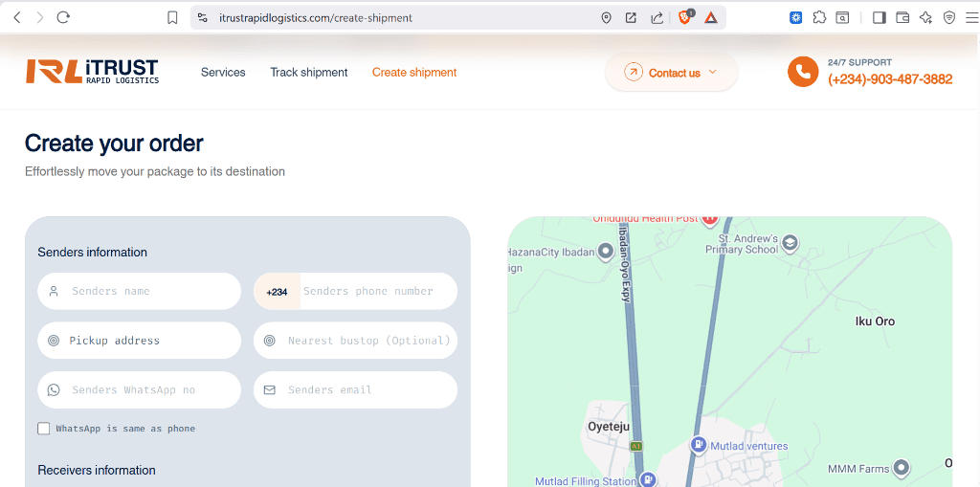The width and height of the screenshot is (980, 487).
Task: Open Brave Shields lion icon
Action: pos(685,17)
